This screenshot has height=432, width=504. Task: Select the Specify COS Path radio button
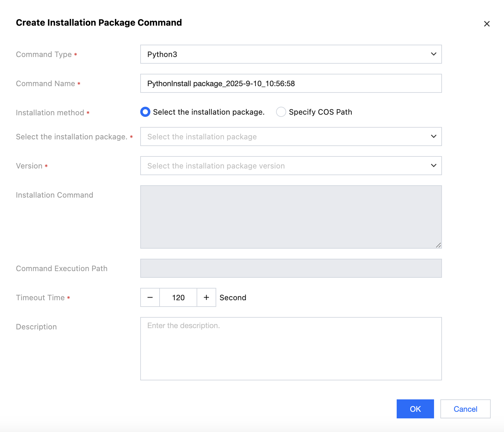pyautogui.click(x=281, y=112)
